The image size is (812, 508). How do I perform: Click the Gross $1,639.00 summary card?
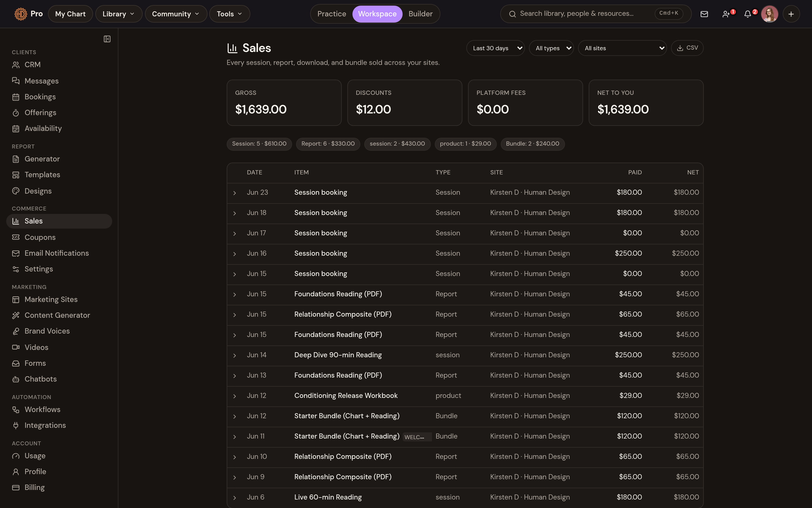(284, 103)
